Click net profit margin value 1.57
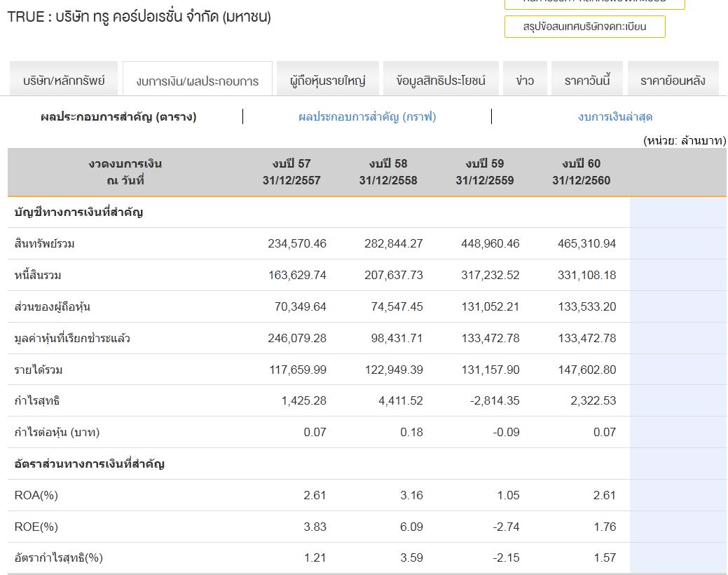 click(605, 557)
